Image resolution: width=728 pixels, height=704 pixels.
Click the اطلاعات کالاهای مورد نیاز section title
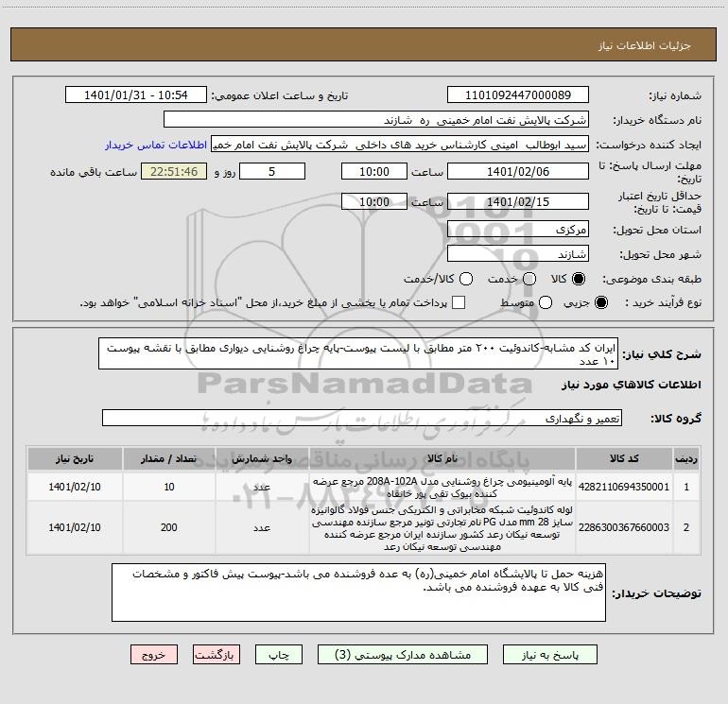coord(631,385)
